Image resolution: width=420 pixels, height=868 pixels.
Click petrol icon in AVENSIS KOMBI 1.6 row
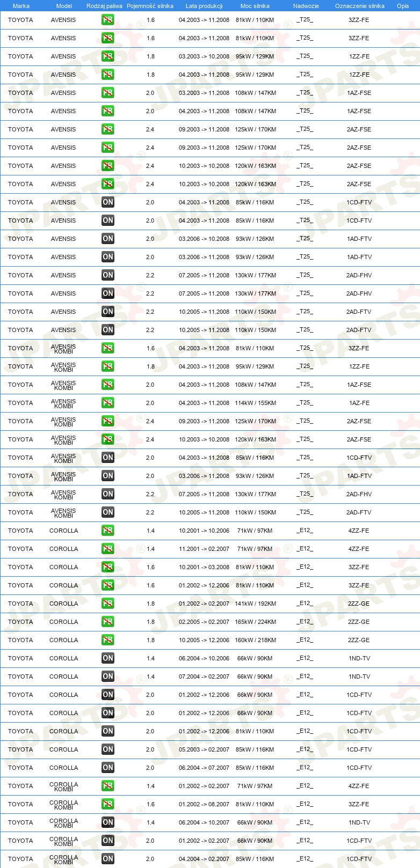108,348
